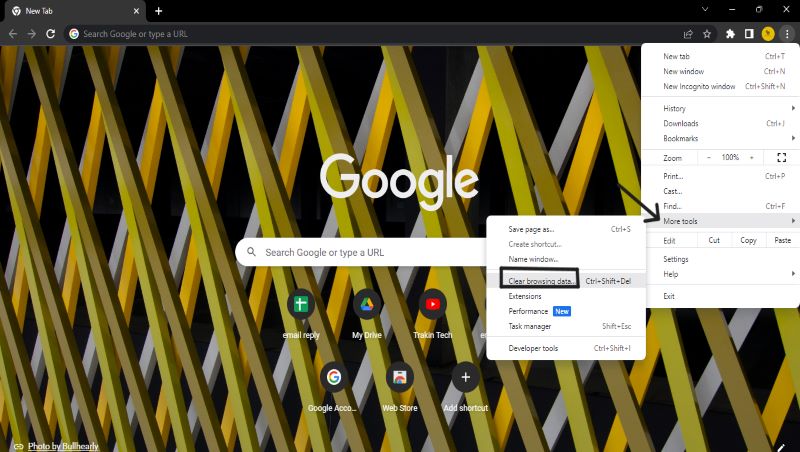The image size is (800, 452).
Task: Open Task manager from submenu
Action: pos(566,326)
